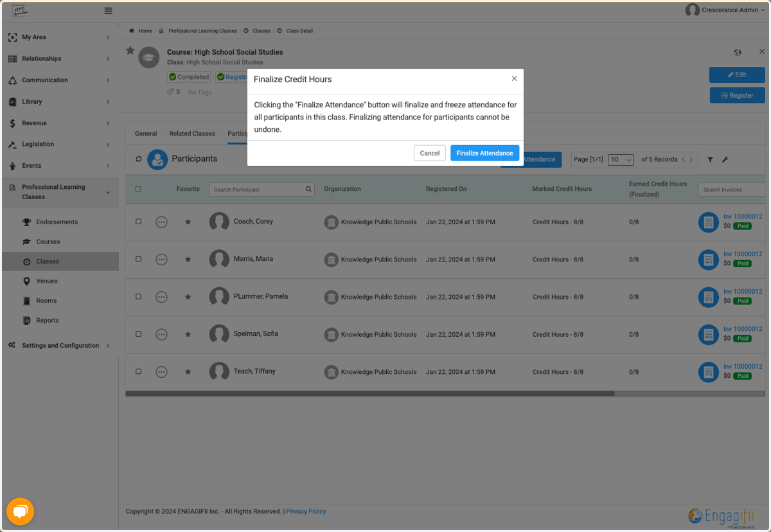Click the Legislation gavel icon

click(x=12, y=145)
